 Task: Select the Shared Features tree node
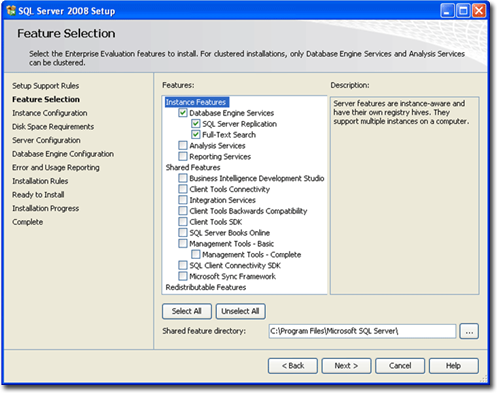(x=193, y=167)
